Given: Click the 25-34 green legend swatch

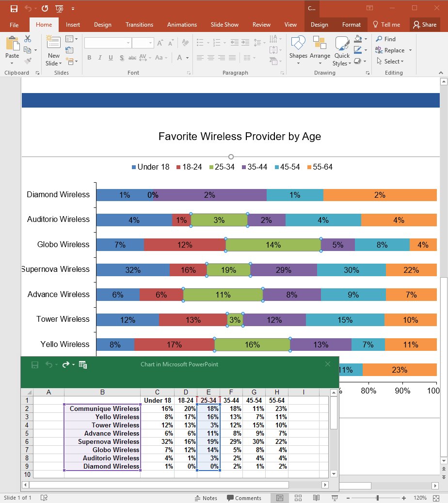Looking at the screenshot, I should pos(211,168).
